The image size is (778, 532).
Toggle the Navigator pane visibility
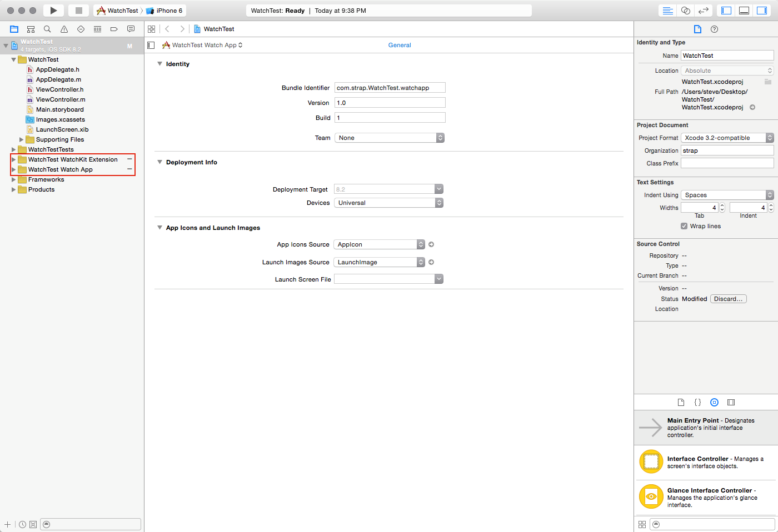click(x=726, y=11)
